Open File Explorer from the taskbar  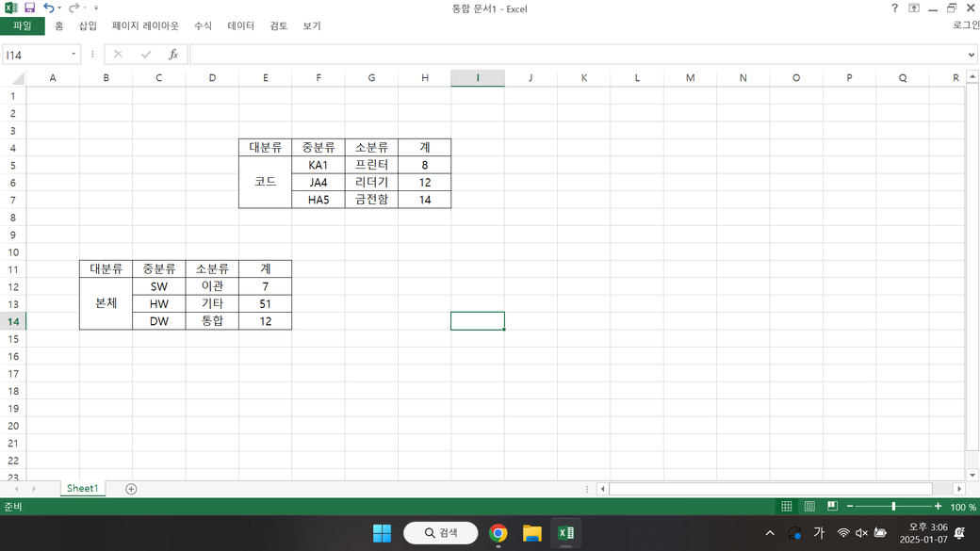click(532, 533)
